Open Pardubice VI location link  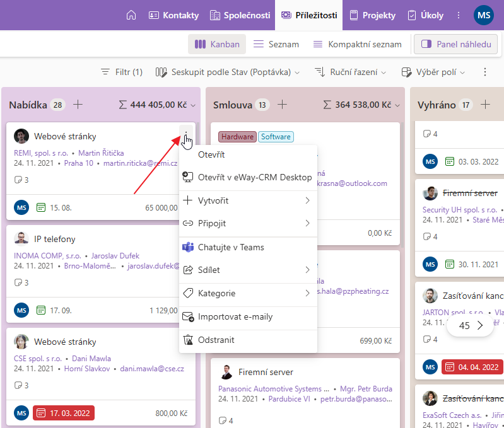[x=290, y=399]
